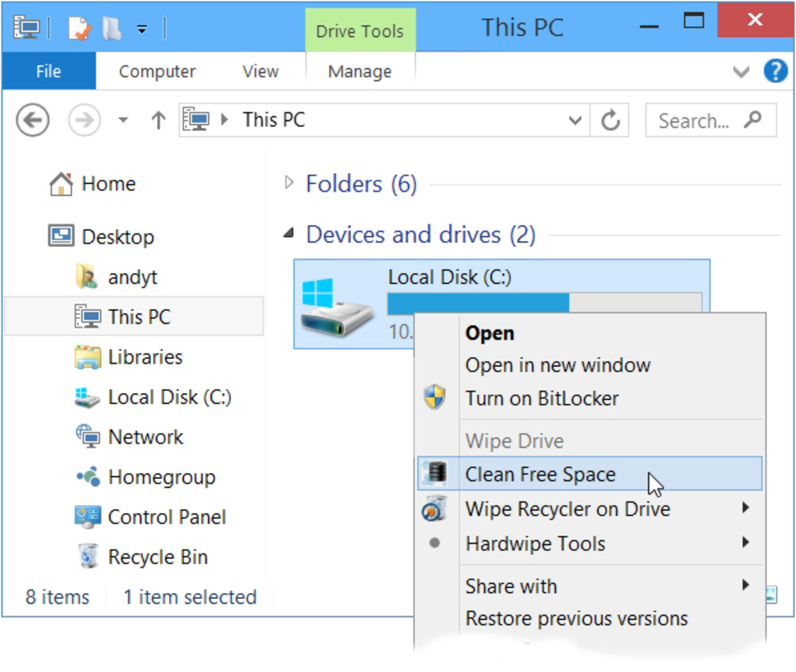
Task: Click the Homegroup icon in the sidebar
Action: coord(88,476)
